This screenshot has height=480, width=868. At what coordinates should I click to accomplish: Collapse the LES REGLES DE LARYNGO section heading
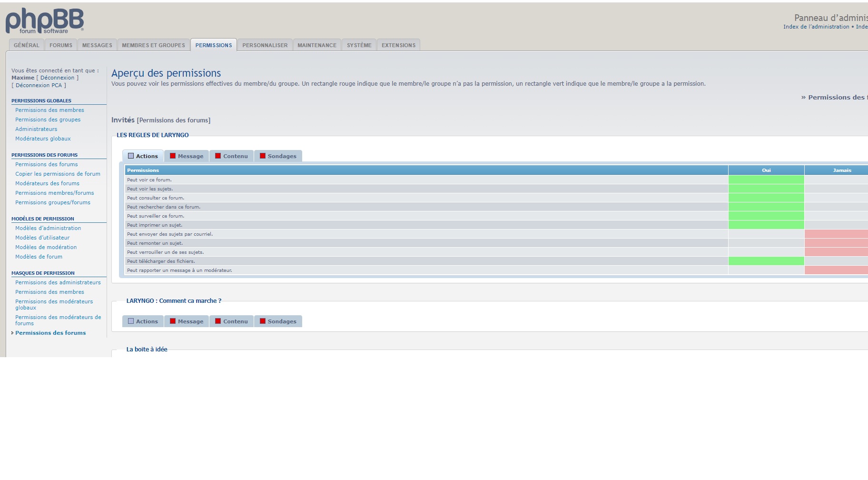152,135
